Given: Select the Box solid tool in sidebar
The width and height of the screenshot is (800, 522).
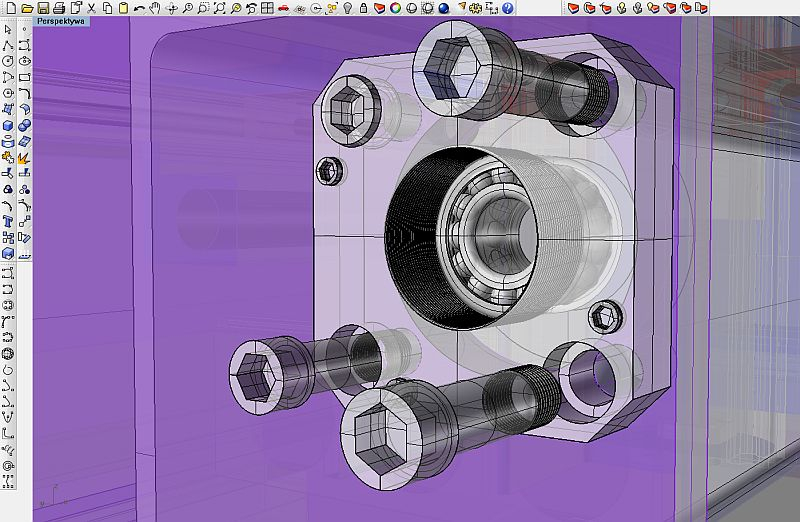Looking at the screenshot, I should [8, 126].
